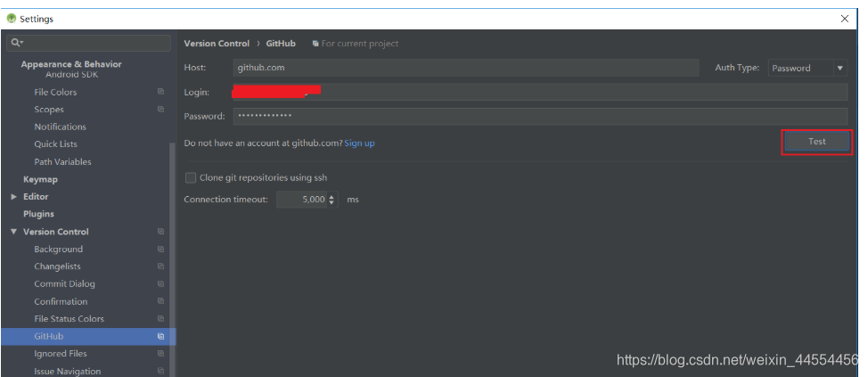Screen dimensions: 868x377
Task: Click the 'For current project' icon in the header
Action: coord(315,43)
